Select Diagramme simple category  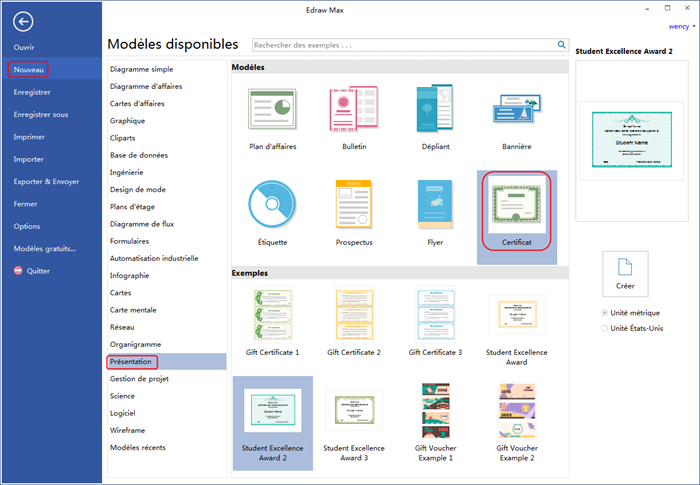pos(142,69)
